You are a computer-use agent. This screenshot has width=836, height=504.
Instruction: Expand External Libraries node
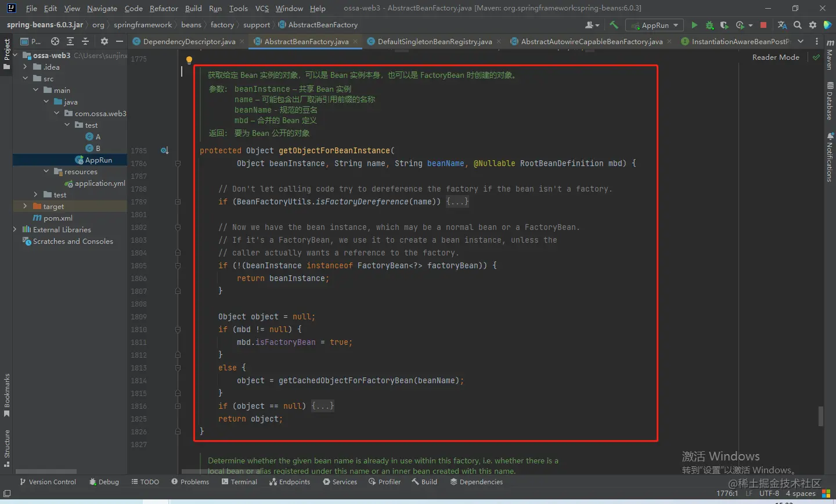pyautogui.click(x=16, y=229)
